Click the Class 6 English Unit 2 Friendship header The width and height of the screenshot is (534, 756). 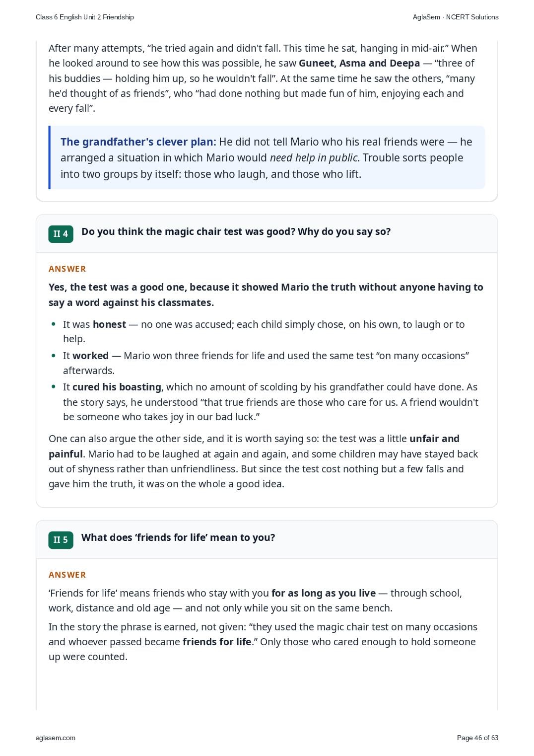click(x=85, y=17)
